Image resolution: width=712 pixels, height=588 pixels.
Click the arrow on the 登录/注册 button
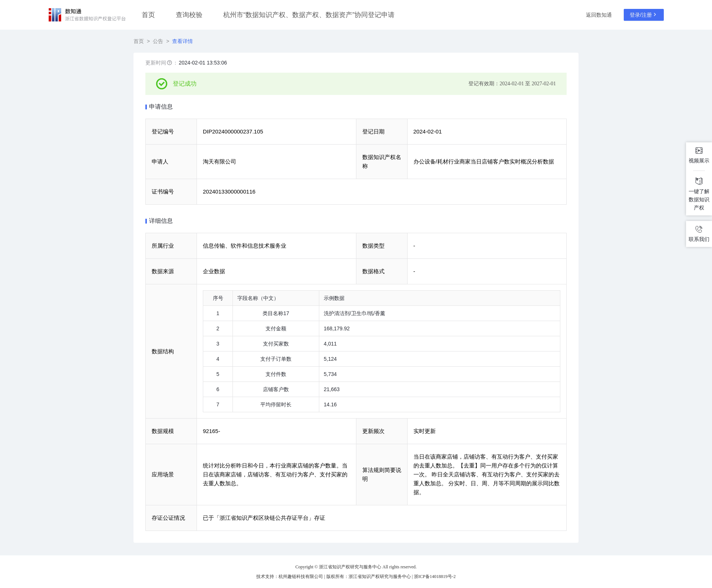(655, 15)
